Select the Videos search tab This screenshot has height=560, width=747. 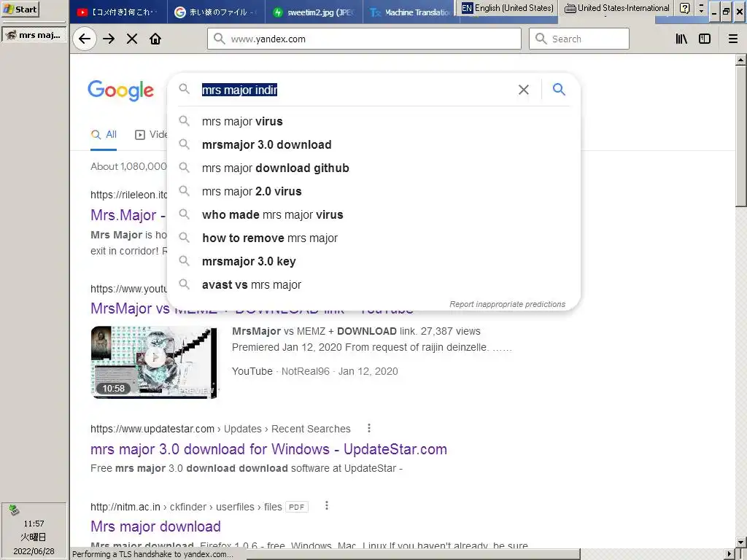tap(152, 135)
